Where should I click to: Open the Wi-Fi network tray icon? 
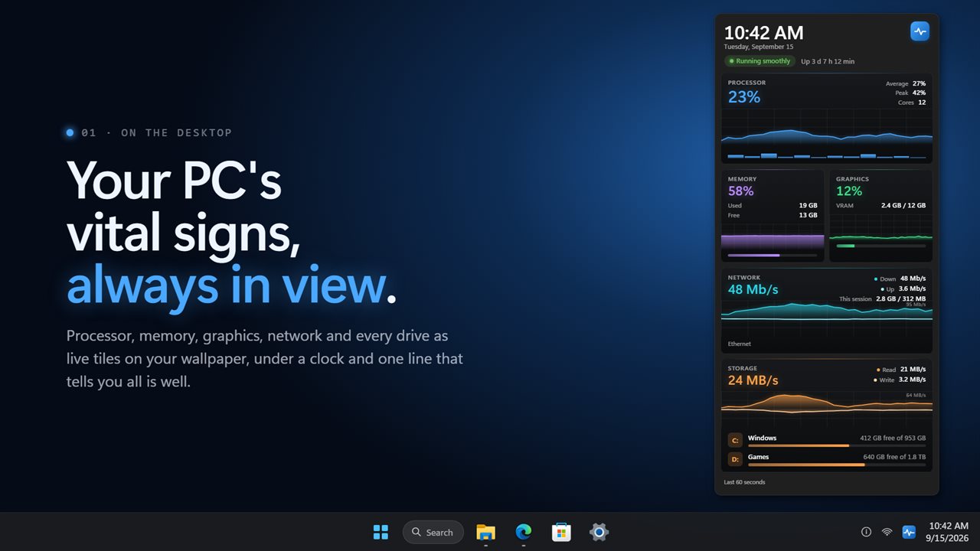887,532
